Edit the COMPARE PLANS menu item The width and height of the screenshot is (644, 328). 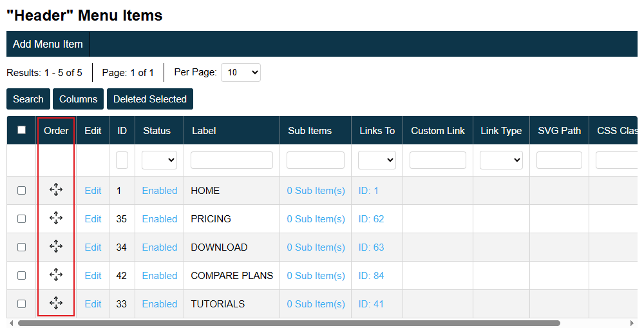[x=93, y=276]
